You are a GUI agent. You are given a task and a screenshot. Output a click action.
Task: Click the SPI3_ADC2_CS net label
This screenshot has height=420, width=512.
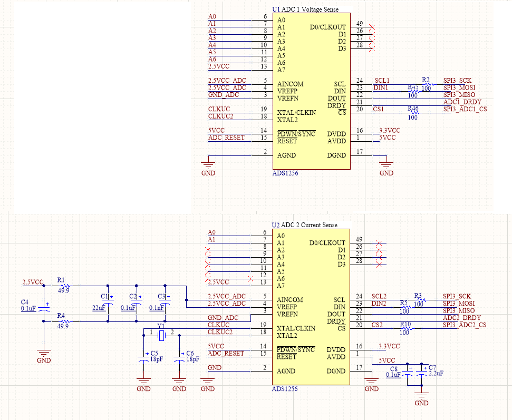click(465, 325)
